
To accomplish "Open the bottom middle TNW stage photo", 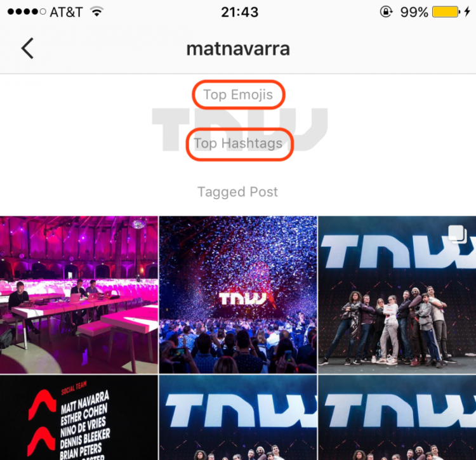I will pyautogui.click(x=238, y=417).
